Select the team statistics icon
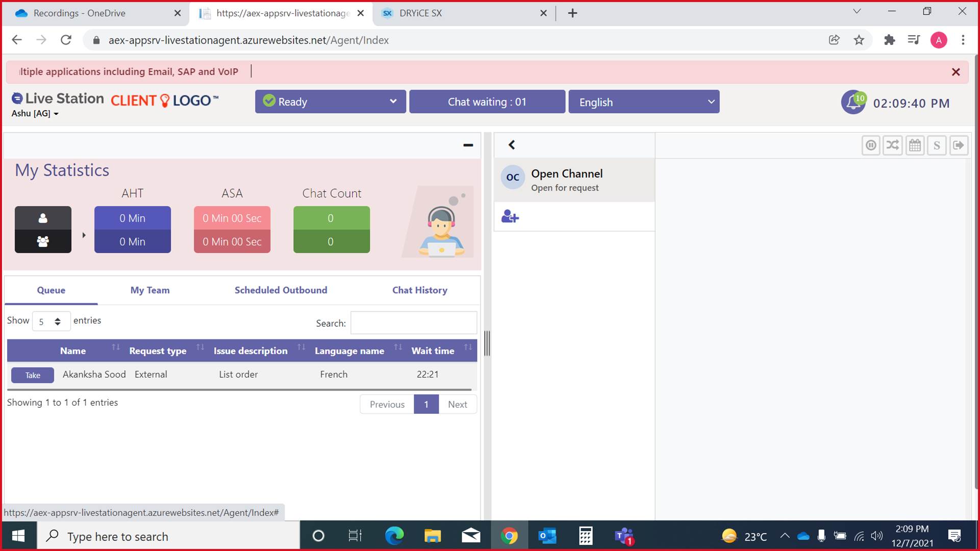 tap(43, 241)
